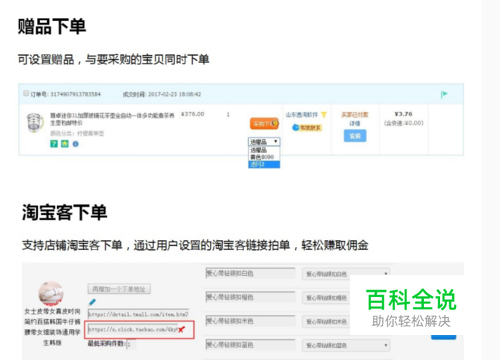The width and height of the screenshot is (500, 360).
Task: Click the 爱心带钻银扣米色 text field
Action: [250, 321]
